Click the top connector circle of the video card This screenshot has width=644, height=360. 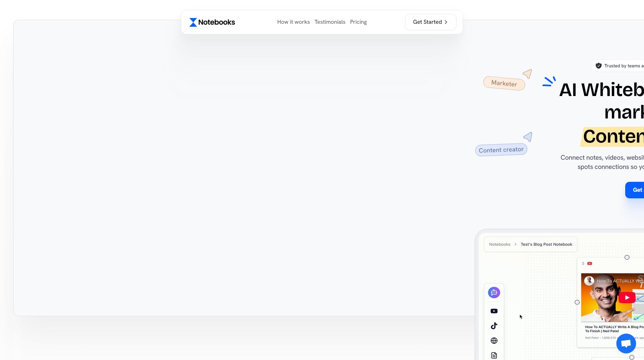point(627,257)
